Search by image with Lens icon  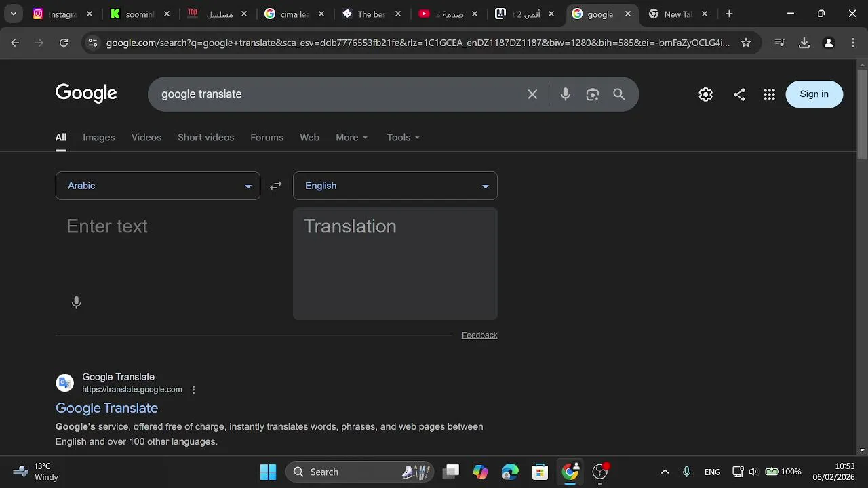tap(593, 94)
